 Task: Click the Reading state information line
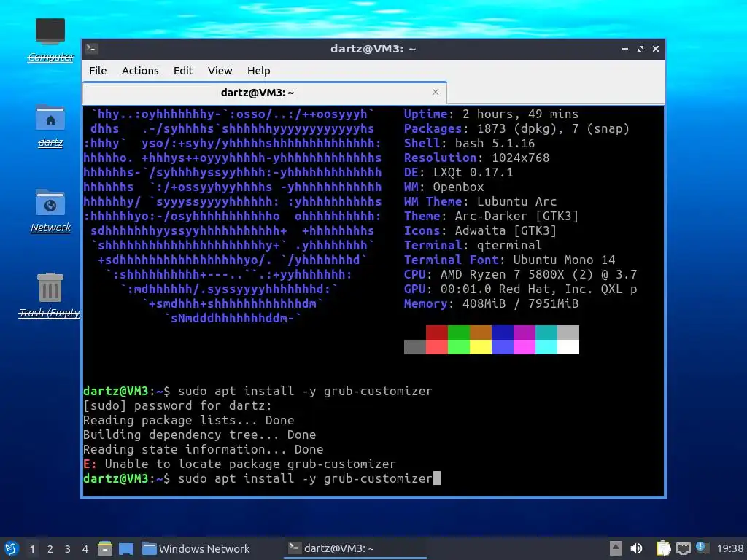pos(204,449)
